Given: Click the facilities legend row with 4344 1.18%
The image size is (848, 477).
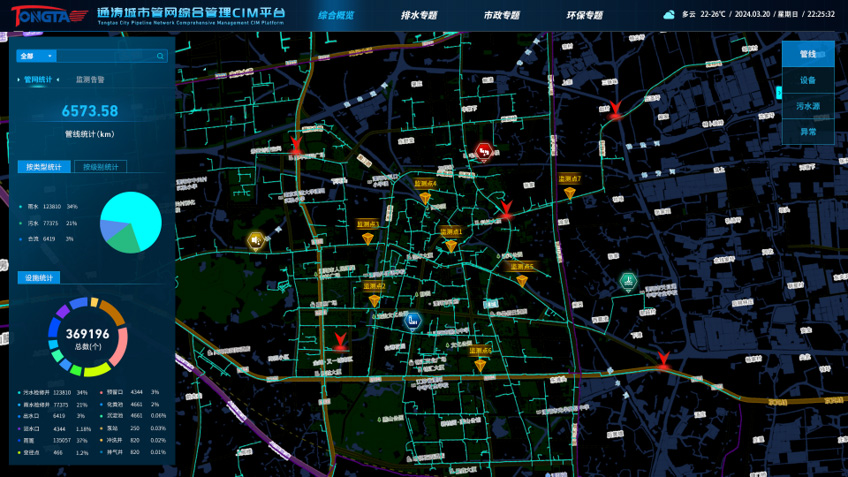Looking at the screenshot, I should pos(54,428).
